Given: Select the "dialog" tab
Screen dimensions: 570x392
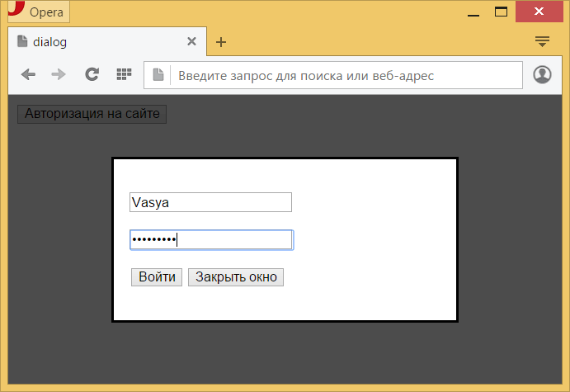Looking at the screenshot, I should 91,41.
